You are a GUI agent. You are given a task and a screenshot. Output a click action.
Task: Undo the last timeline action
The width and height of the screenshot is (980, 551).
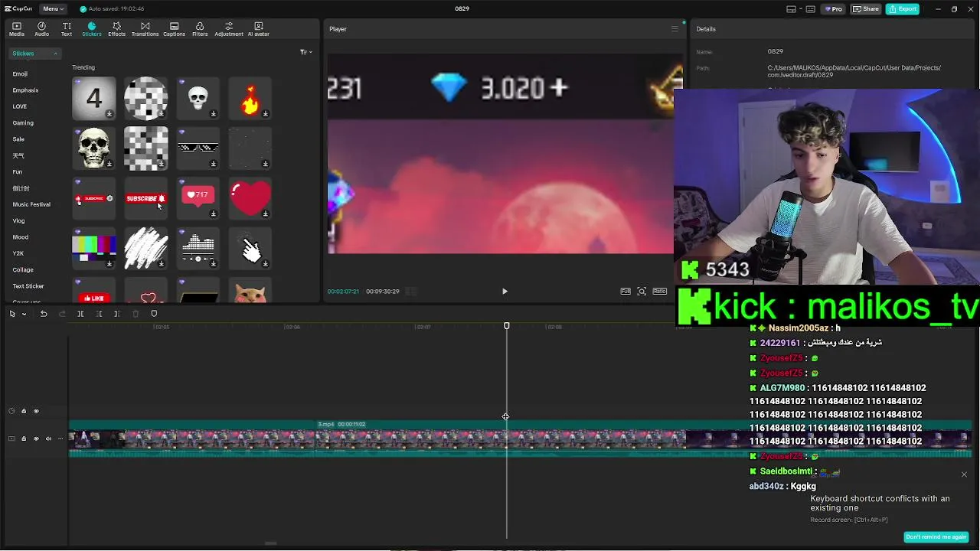tap(44, 314)
